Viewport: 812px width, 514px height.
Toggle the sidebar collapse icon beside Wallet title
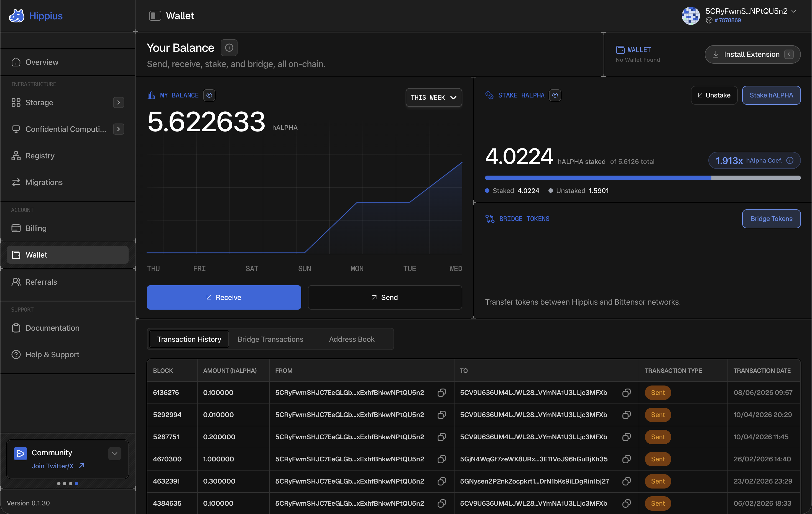(x=155, y=16)
